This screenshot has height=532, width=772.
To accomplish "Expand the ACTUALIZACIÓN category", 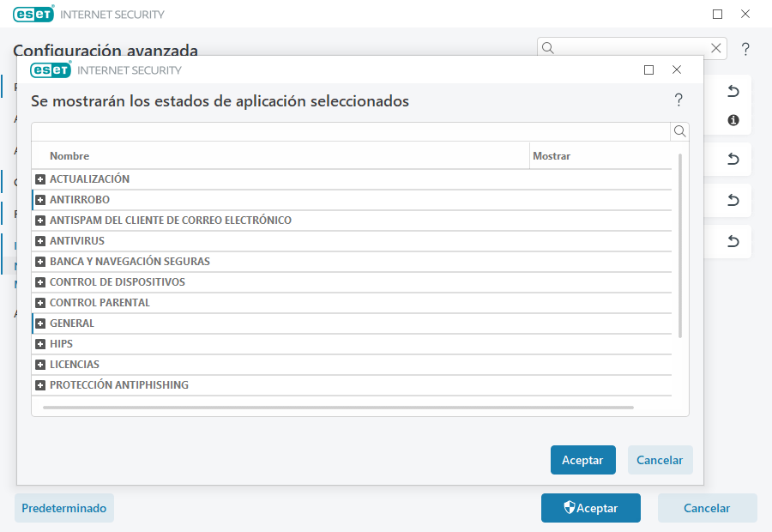I will (x=40, y=179).
